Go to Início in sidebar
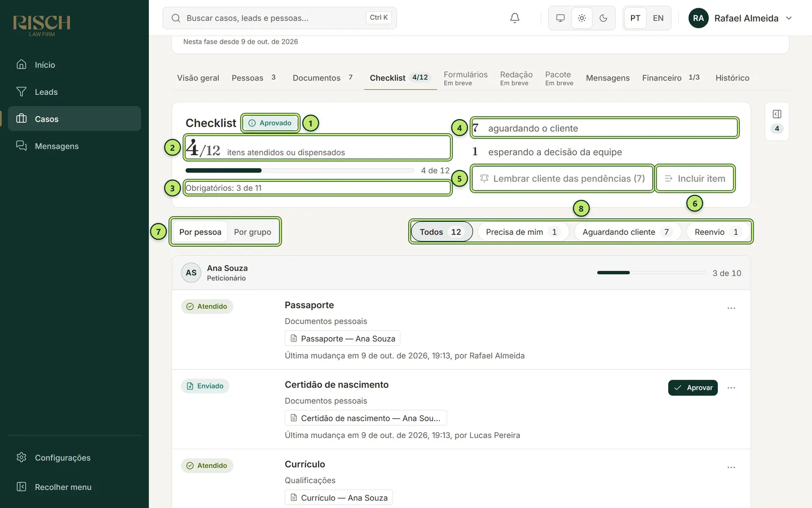Viewport: 812px width, 508px height. tap(74, 65)
